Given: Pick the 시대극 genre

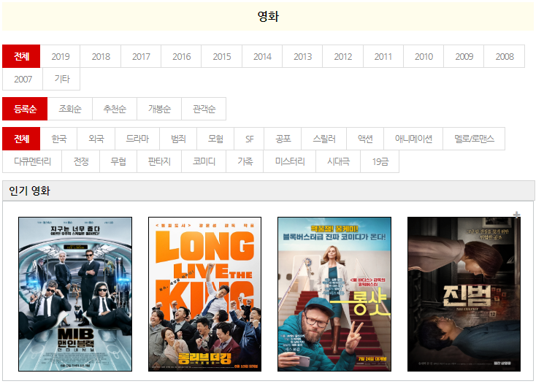Looking at the screenshot, I should [338, 161].
